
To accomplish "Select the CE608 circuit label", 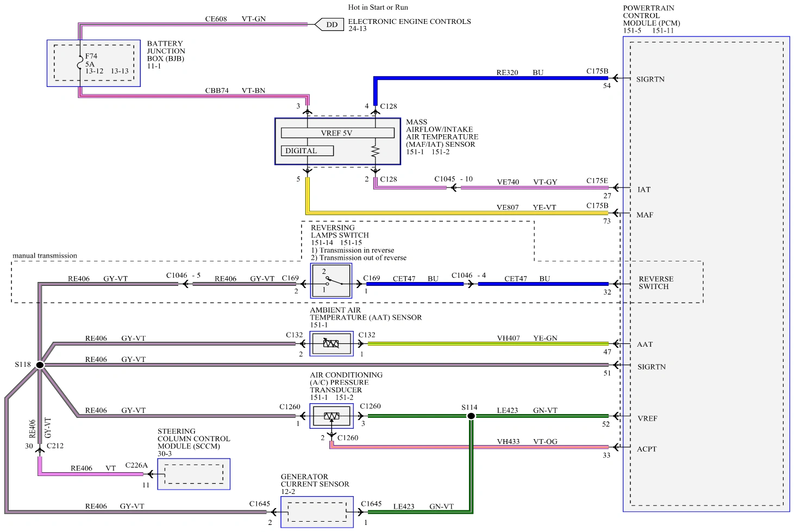I will pyautogui.click(x=216, y=19).
